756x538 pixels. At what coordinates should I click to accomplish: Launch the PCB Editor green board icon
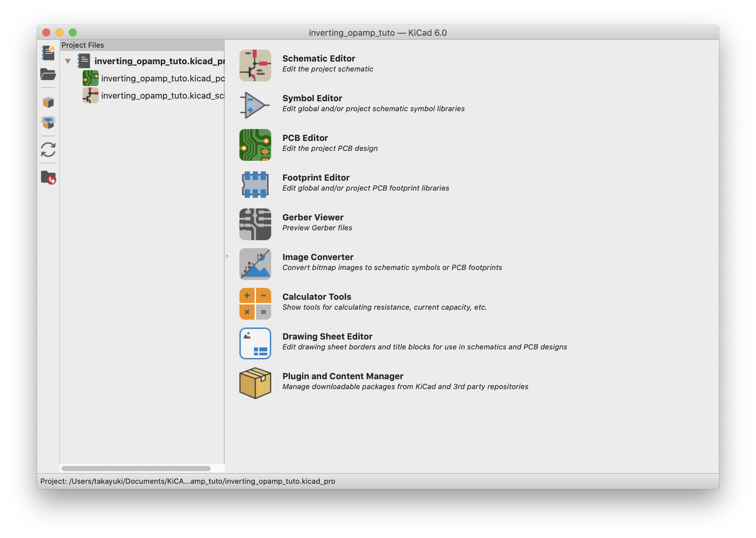(x=255, y=145)
